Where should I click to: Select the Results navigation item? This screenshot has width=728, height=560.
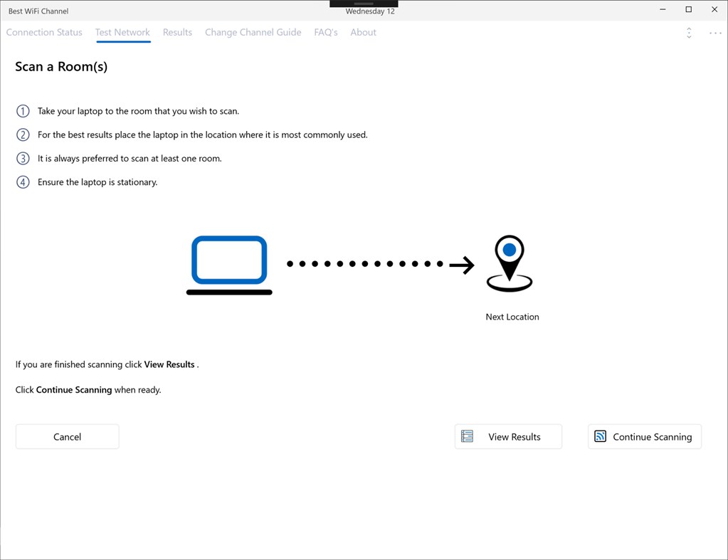point(177,32)
